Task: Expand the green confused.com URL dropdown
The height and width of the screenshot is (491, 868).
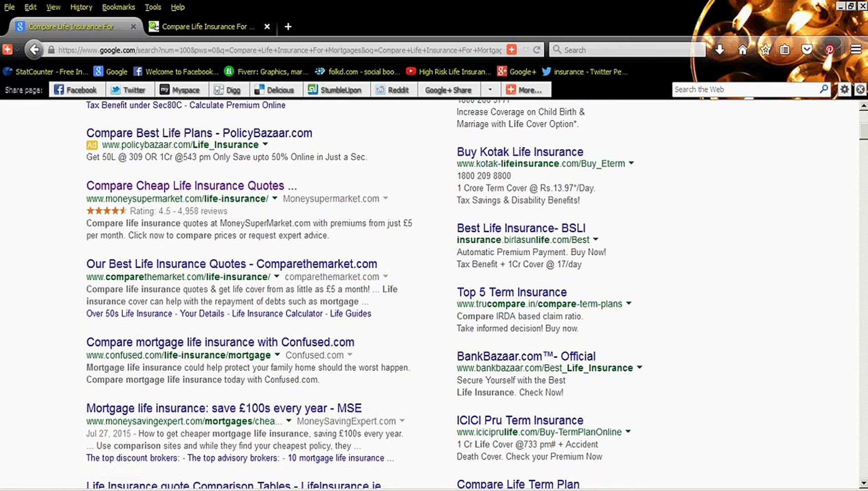Action: (x=277, y=355)
